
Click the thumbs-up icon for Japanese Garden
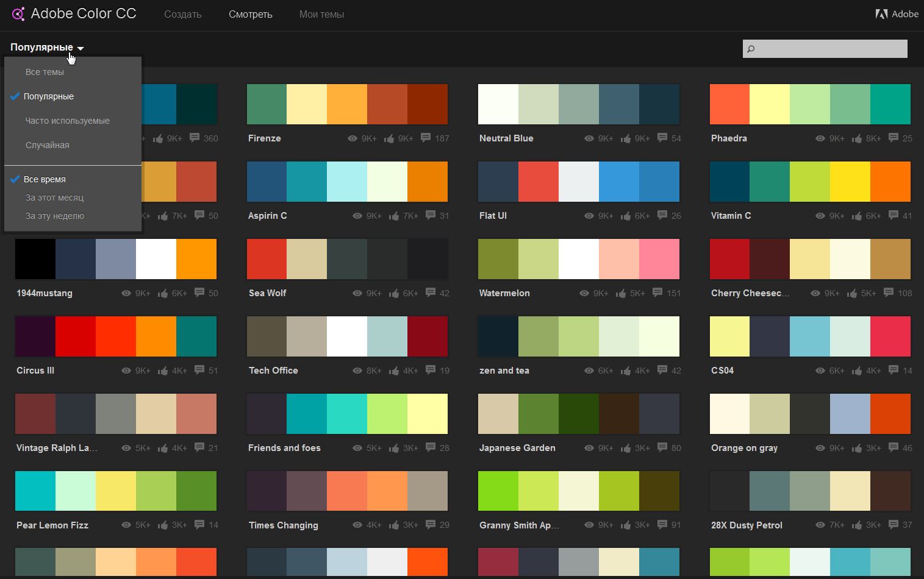tap(626, 448)
